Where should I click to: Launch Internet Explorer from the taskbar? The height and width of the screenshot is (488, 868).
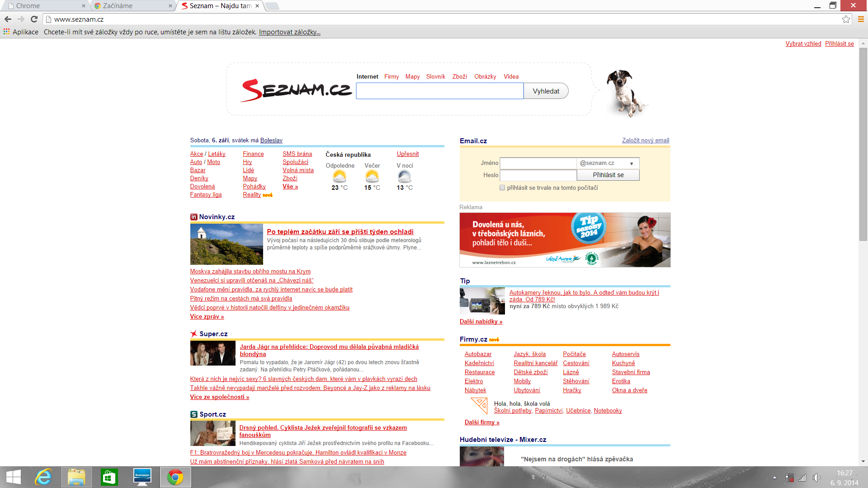[44, 477]
